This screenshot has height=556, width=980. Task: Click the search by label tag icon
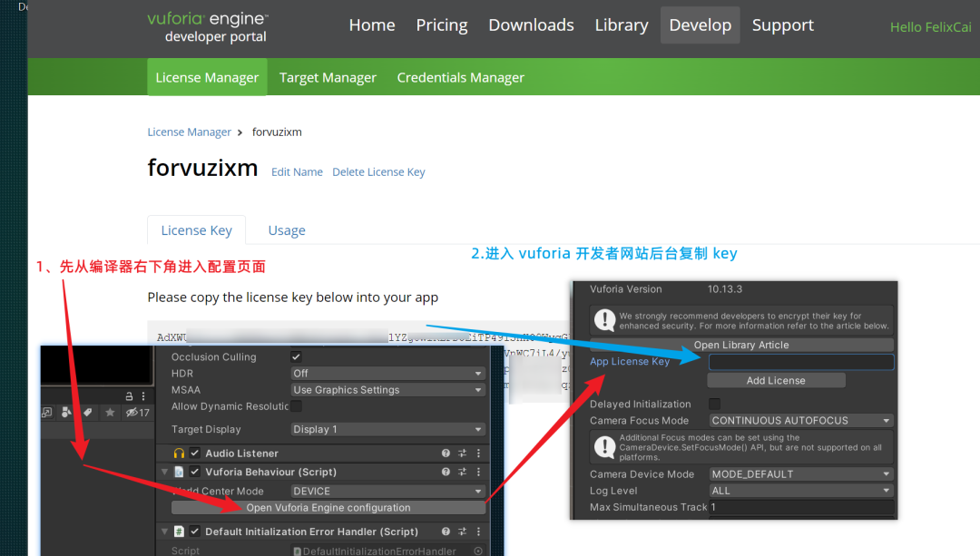87,413
